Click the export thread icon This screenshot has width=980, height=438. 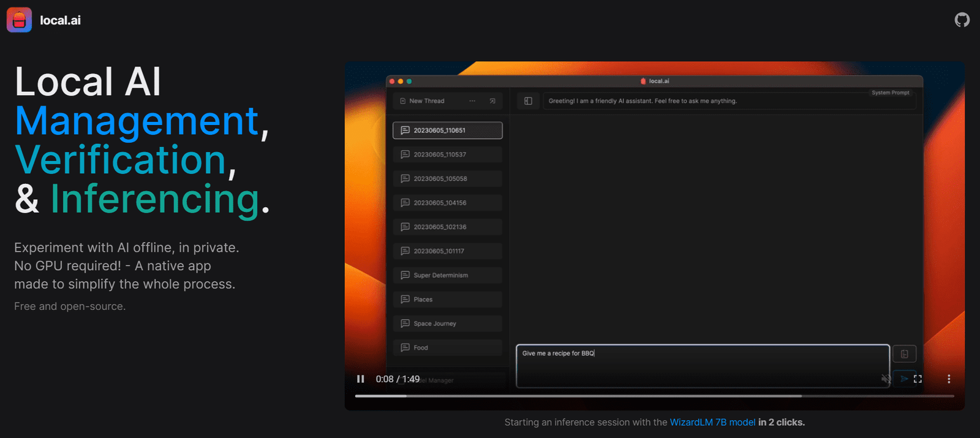pos(492,101)
